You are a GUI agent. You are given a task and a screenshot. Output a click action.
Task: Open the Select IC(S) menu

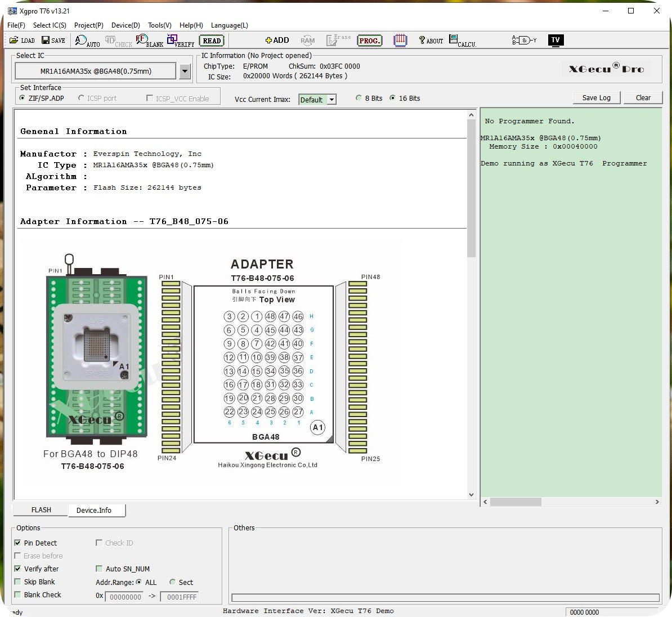[50, 25]
